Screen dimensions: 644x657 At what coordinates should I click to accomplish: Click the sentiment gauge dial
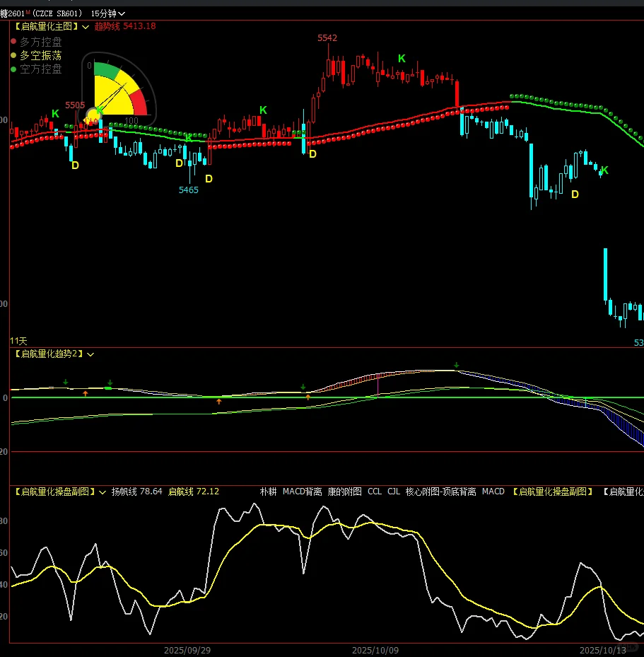point(118,89)
